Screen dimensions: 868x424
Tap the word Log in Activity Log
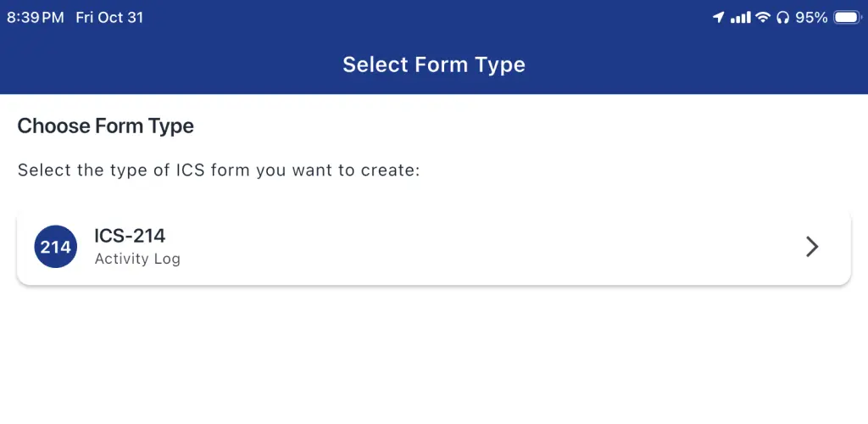coord(168,259)
